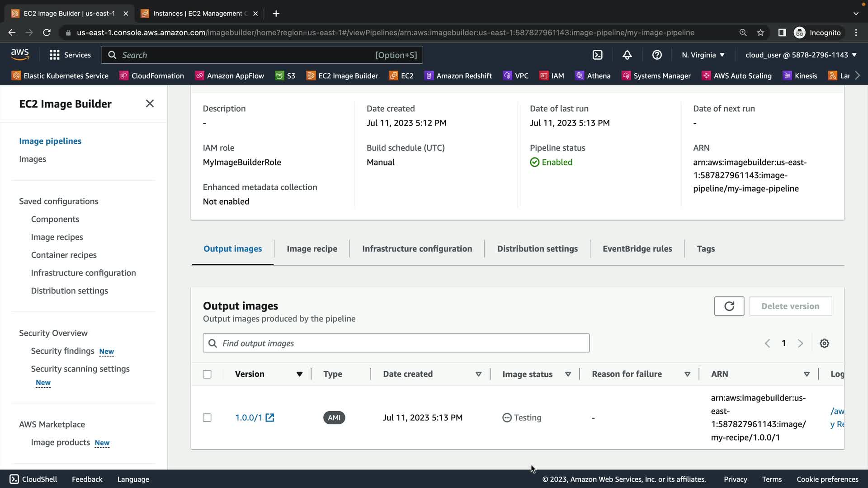Switch to the Image recipe tab
Screen dimensions: 868x488
(311, 249)
